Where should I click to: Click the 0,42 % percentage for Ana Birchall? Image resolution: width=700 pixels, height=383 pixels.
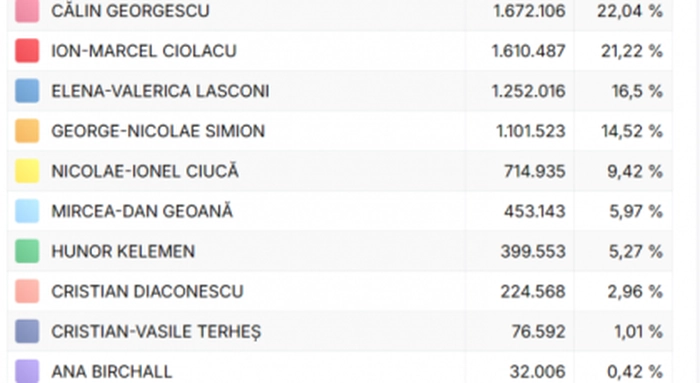(634, 372)
